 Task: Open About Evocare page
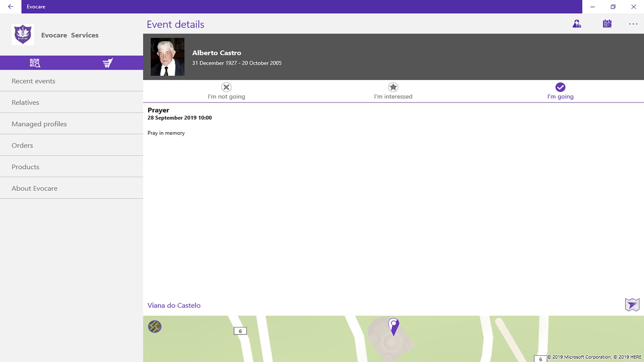[35, 188]
